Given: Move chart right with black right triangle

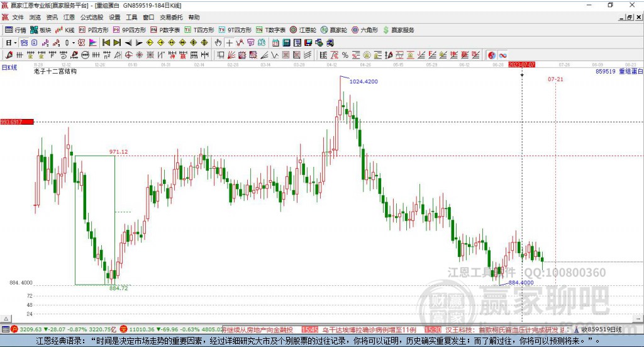Looking at the screenshot, I should point(139,43).
